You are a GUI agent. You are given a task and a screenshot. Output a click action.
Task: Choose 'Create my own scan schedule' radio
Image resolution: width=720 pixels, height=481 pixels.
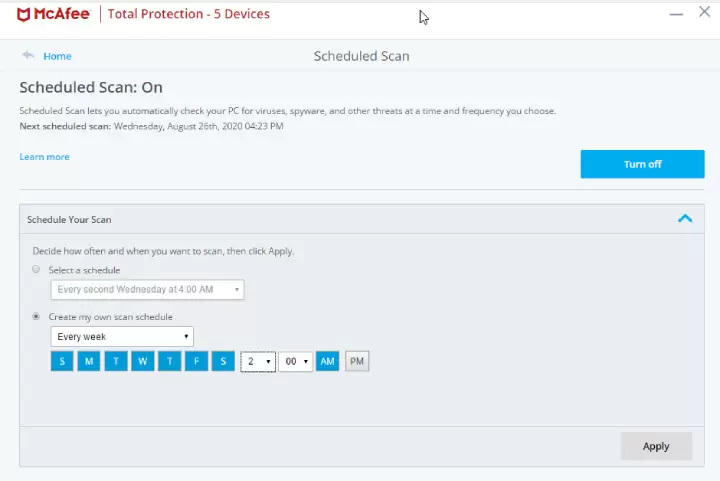pos(36,316)
